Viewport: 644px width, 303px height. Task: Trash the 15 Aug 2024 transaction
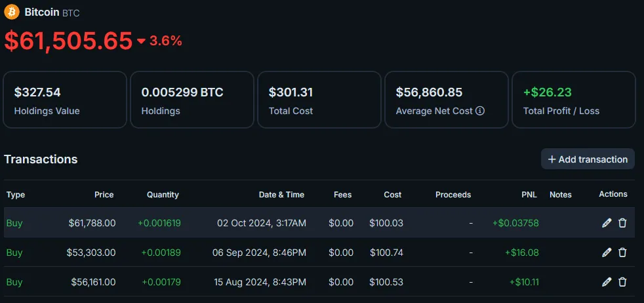click(x=622, y=282)
